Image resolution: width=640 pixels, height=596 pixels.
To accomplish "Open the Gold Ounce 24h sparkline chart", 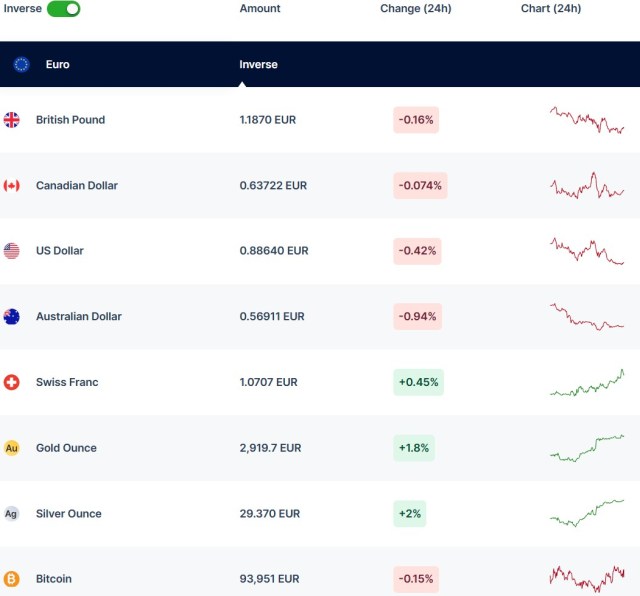I will pyautogui.click(x=587, y=447).
